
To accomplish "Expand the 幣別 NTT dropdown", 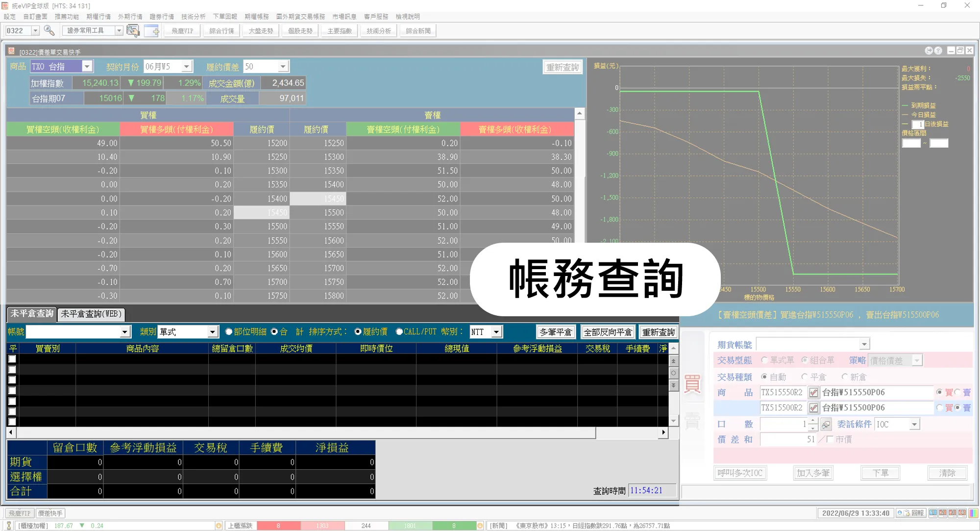I will (x=496, y=332).
